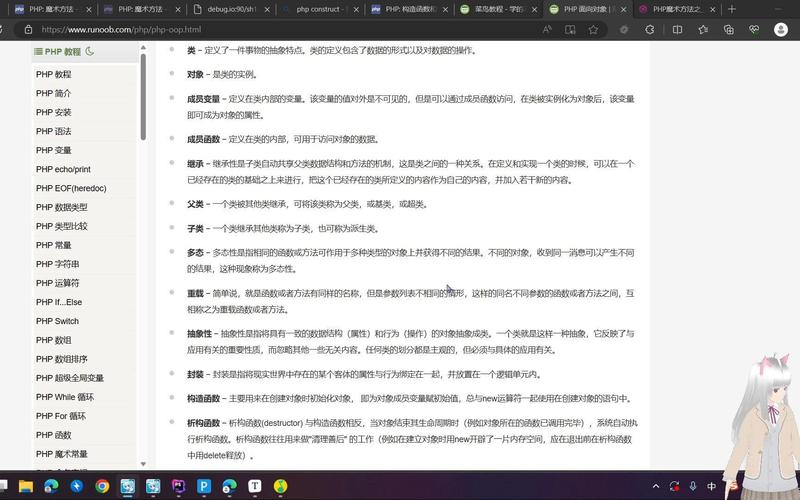This screenshot has width=800, height=500.
Task: Switch to the php construct tab
Action: pyautogui.click(x=319, y=9)
